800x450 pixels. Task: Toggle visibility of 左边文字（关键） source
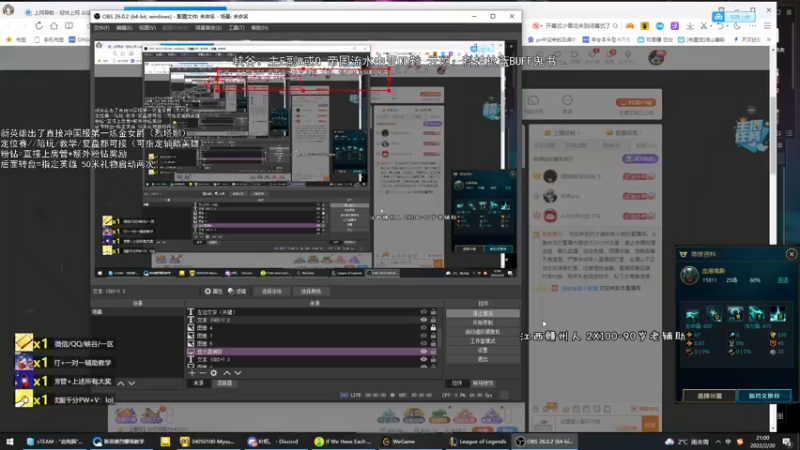(423, 312)
